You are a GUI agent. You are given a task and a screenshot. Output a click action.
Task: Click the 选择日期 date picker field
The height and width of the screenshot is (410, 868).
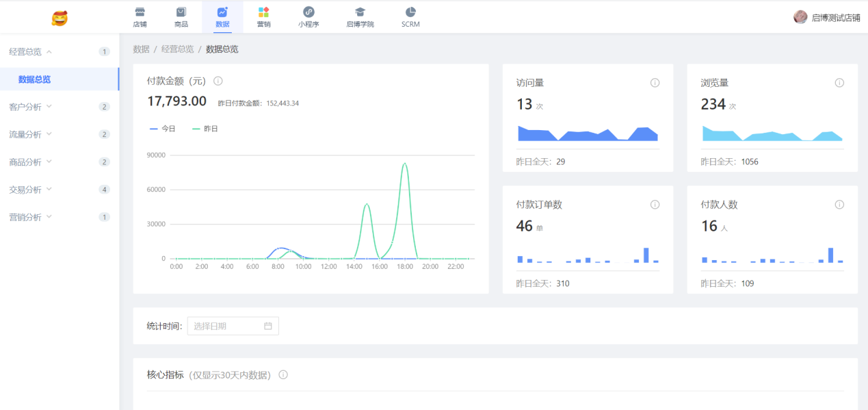[233, 326]
